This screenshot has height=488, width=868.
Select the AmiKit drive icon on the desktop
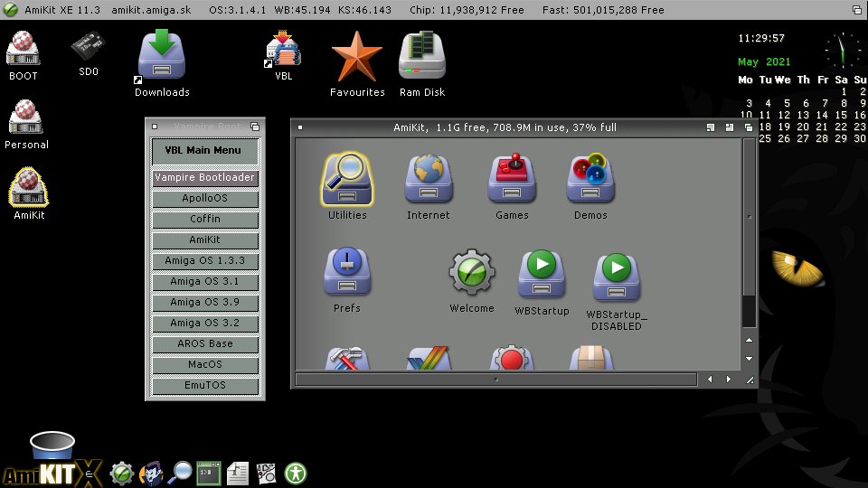click(28, 186)
